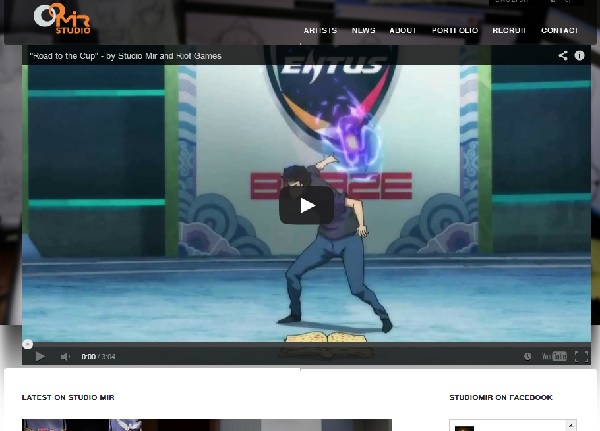Click the LATEST ON STUDIO MIR heading
Image resolution: width=600 pixels, height=431 pixels.
[x=68, y=397]
